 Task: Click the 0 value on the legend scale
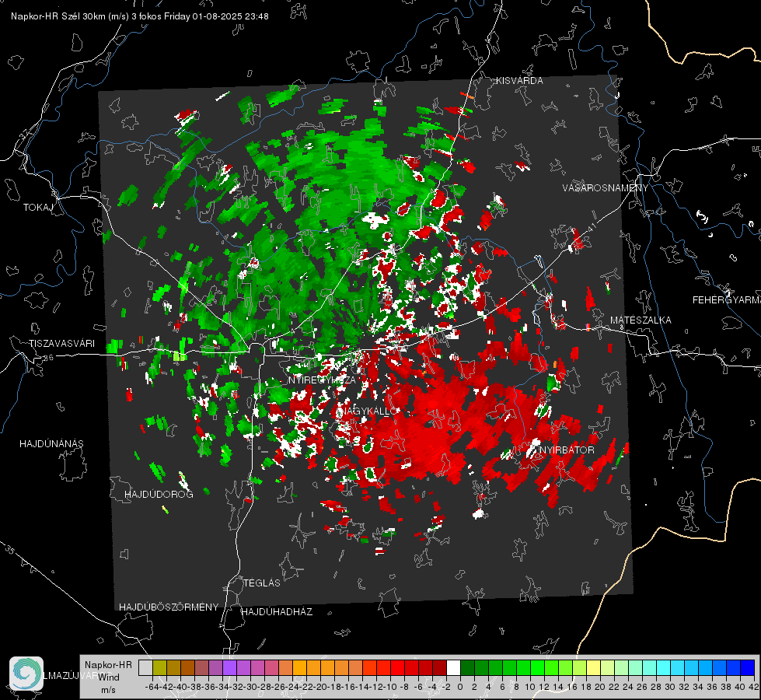pos(460,687)
